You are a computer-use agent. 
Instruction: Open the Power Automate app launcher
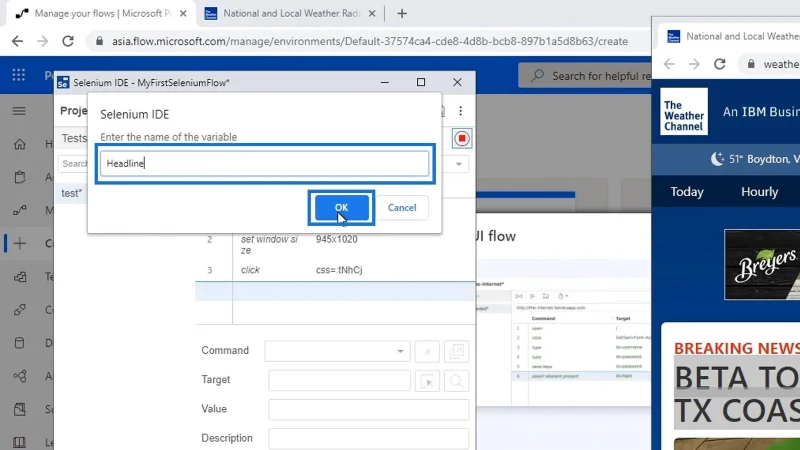[19, 75]
